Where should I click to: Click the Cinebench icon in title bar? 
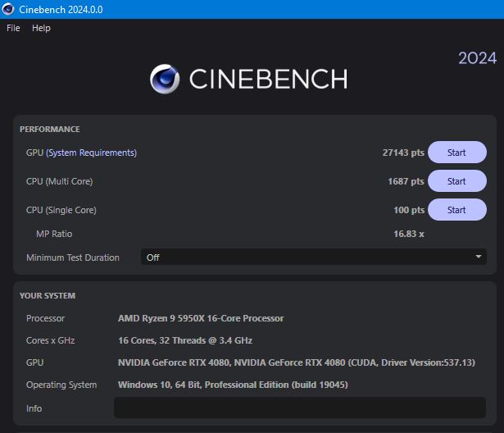coord(7,9)
